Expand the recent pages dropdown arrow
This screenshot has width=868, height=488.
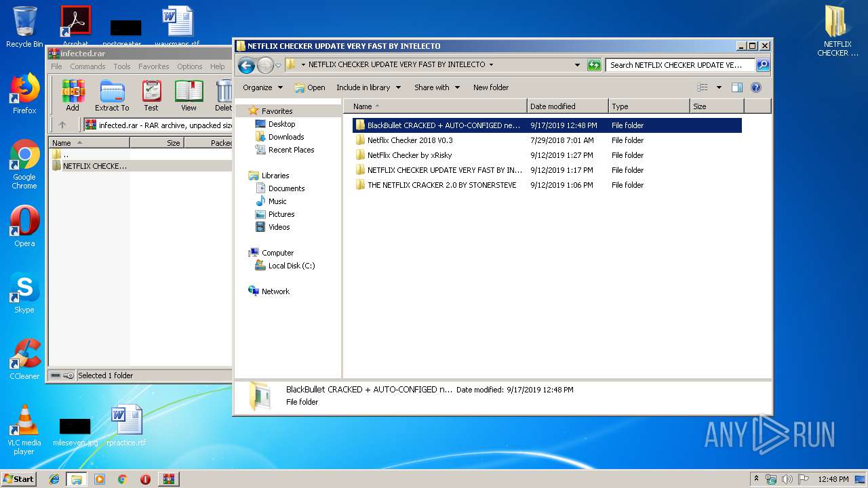click(x=278, y=66)
